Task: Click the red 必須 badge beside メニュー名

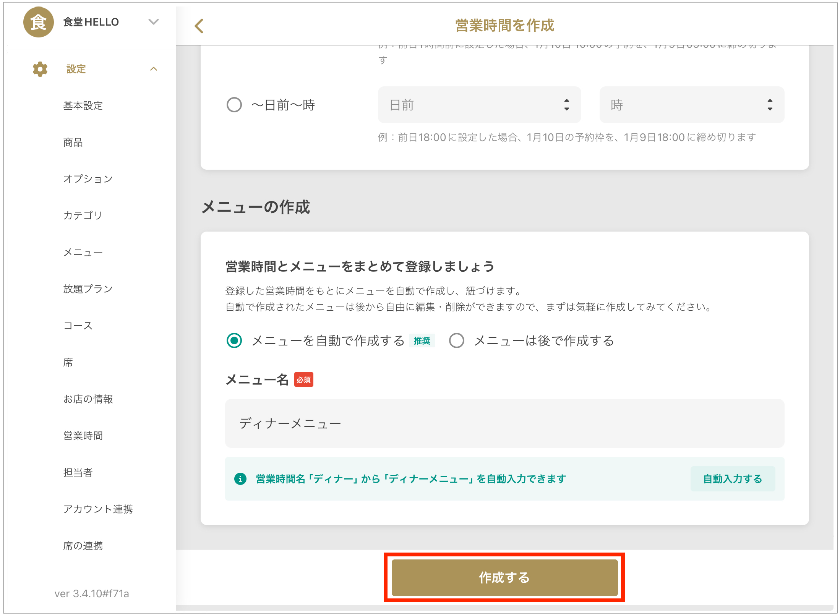Action: point(303,380)
